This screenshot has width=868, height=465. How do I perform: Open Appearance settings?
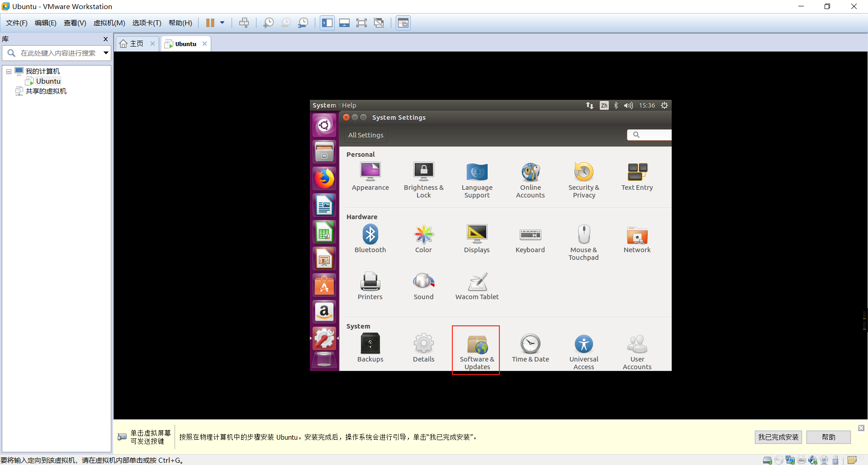370,177
